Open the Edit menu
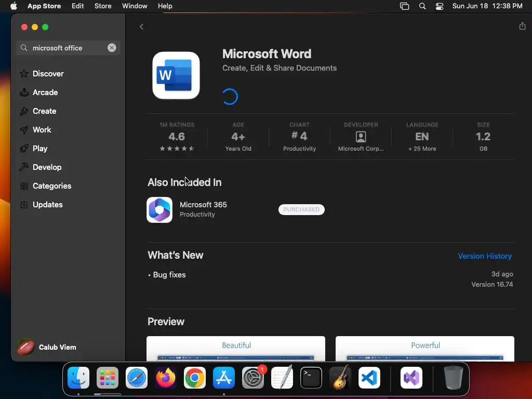The image size is (532, 399). [x=78, y=6]
